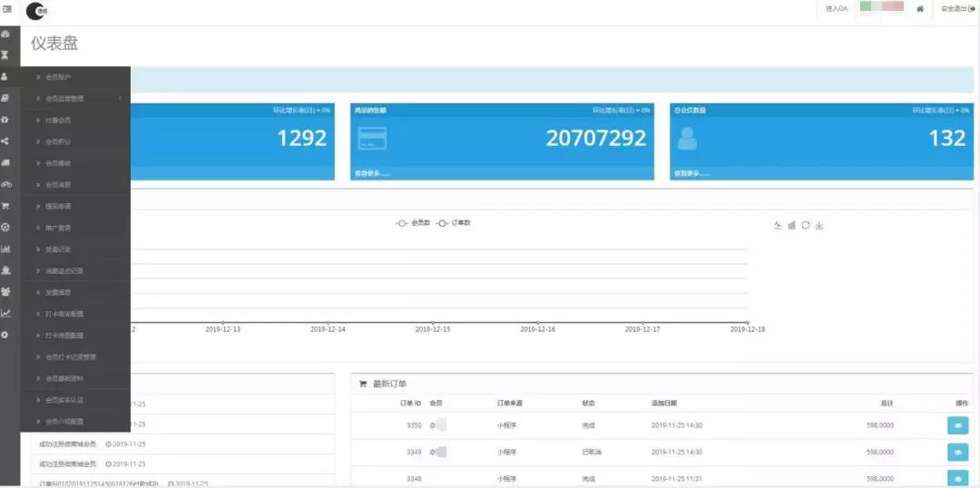
Task: Open the dashboard gauge icon in sidebar
Action: (5, 34)
